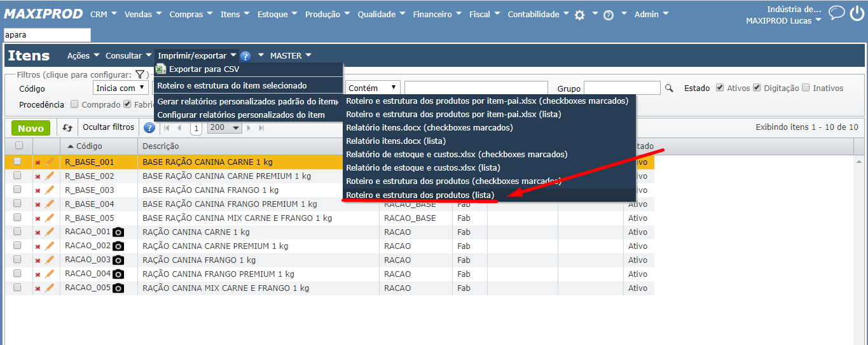Enable the Inativos state checkbox
The image size is (868, 345).
click(x=806, y=88)
